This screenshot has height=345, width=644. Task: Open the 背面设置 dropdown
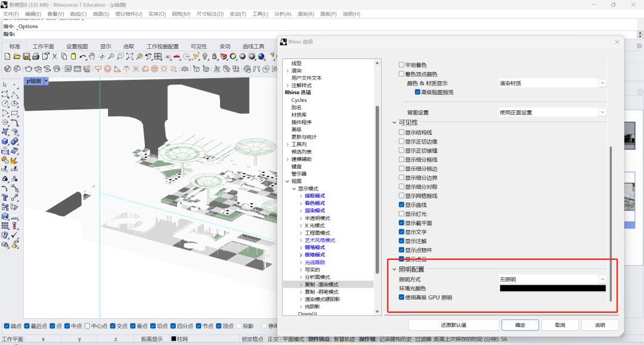[x=552, y=113]
